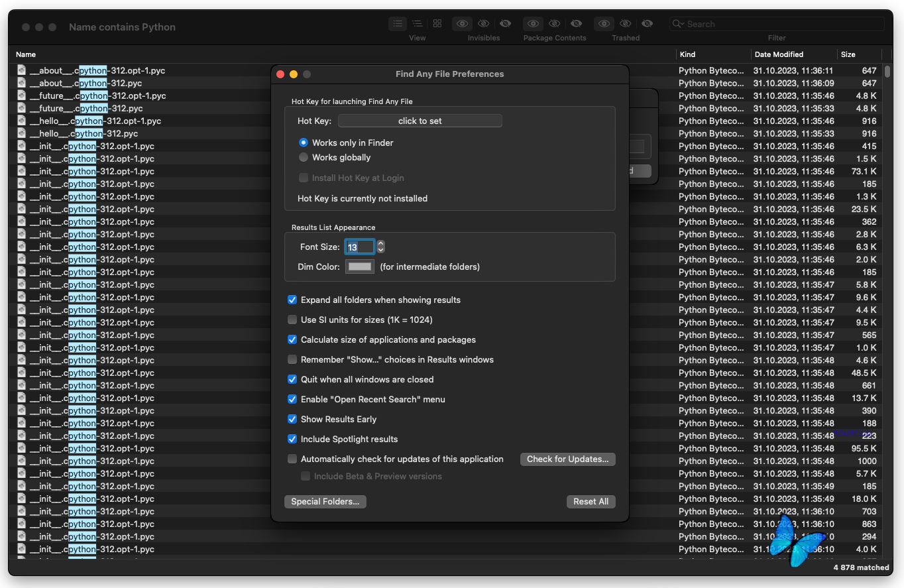This screenshot has width=904, height=588.
Task: Show Trashed items with the open eye icon
Action: (604, 23)
